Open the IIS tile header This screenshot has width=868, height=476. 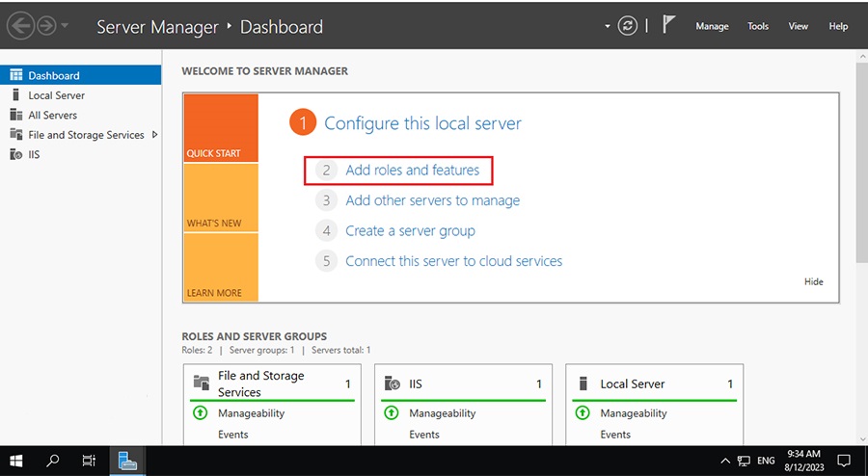coord(463,383)
